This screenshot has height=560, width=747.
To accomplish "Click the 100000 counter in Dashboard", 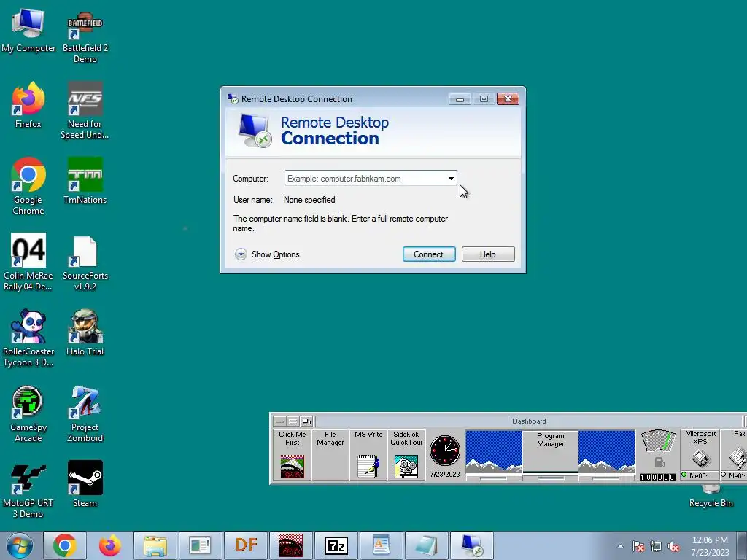I will 658,477.
